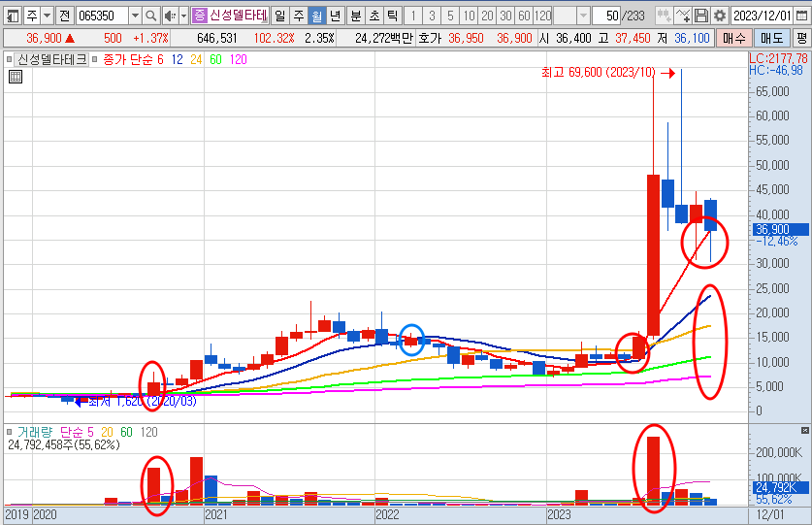The image size is (812, 525).
Task: Click the current price 36,900 in header
Action: click(44, 39)
